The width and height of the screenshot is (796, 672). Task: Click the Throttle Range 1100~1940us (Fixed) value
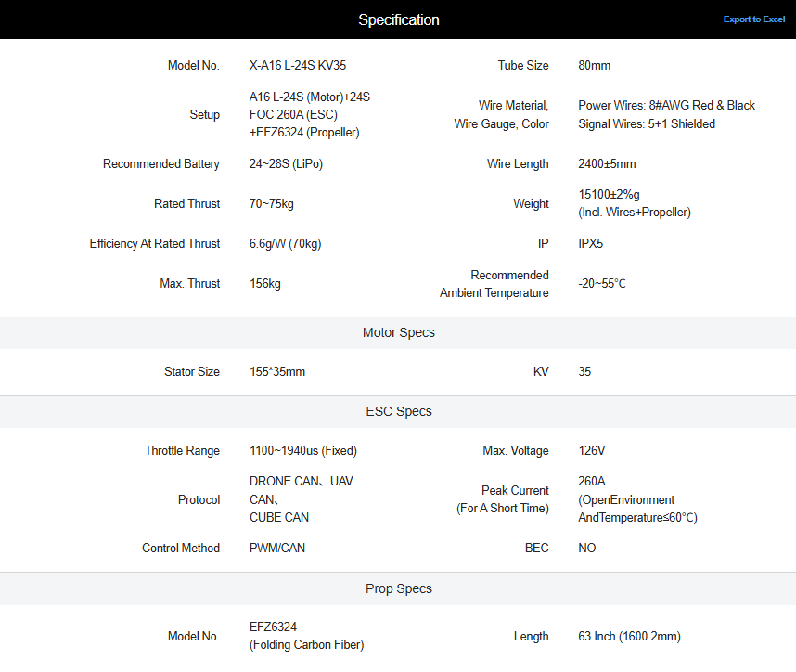tap(303, 451)
